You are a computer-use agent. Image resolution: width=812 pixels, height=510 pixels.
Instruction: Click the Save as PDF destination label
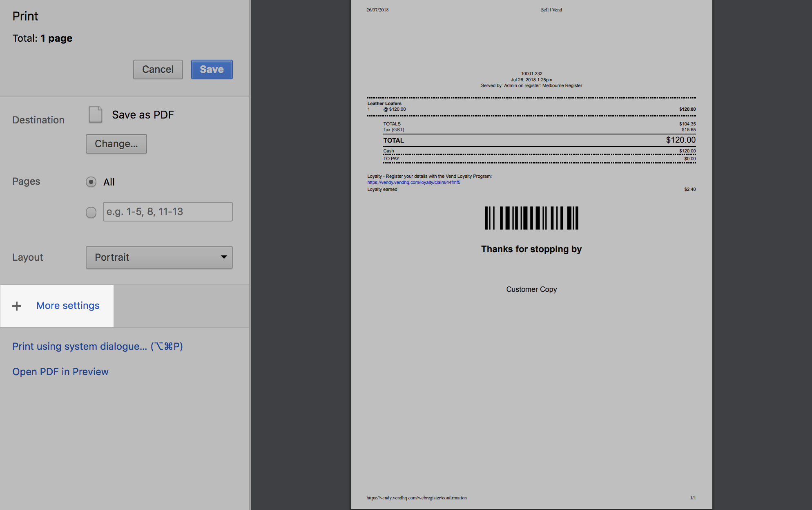click(143, 115)
